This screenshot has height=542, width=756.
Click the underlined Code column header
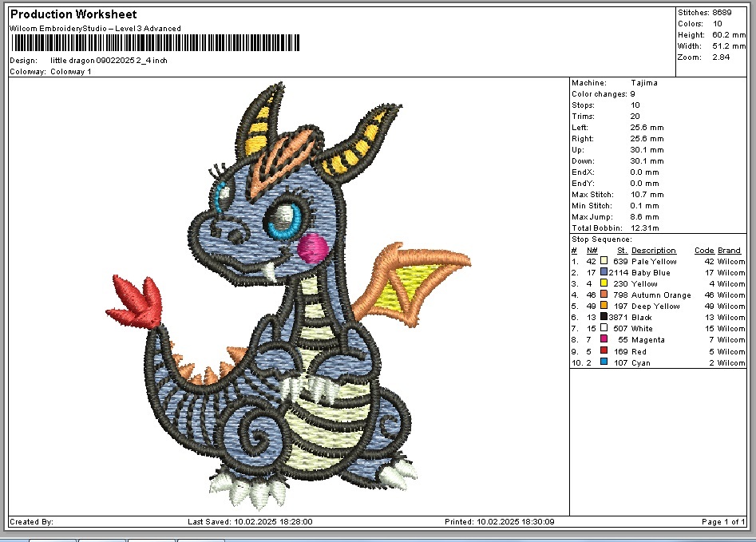(x=703, y=251)
